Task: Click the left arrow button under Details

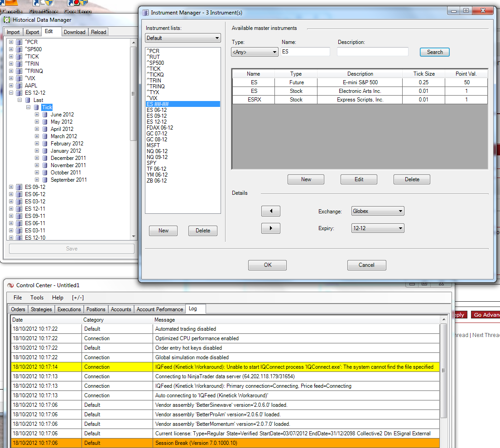Action: [x=270, y=211]
